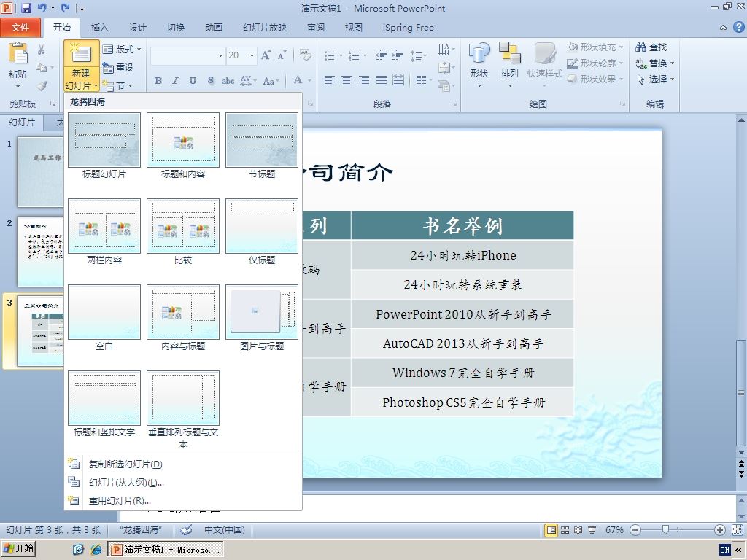Open the Arrange (排列) menu

coord(509,66)
